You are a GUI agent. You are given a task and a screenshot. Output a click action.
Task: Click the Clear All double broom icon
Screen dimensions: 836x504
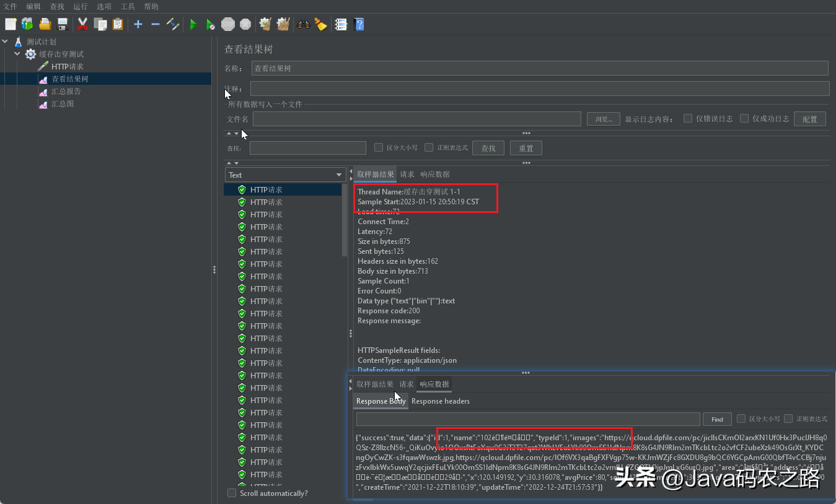click(283, 24)
